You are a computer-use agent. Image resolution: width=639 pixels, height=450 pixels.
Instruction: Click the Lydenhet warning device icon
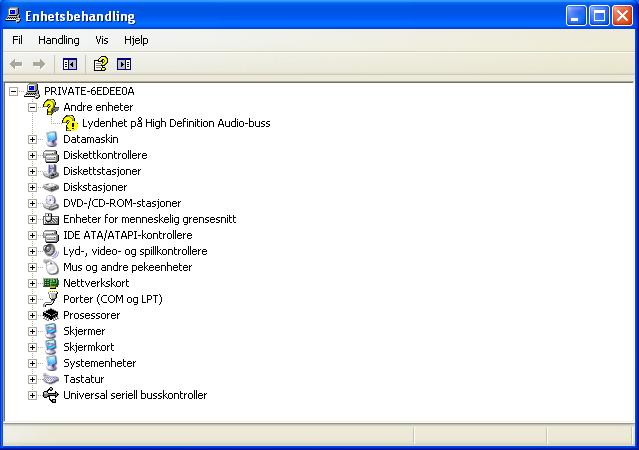pyautogui.click(x=70, y=123)
